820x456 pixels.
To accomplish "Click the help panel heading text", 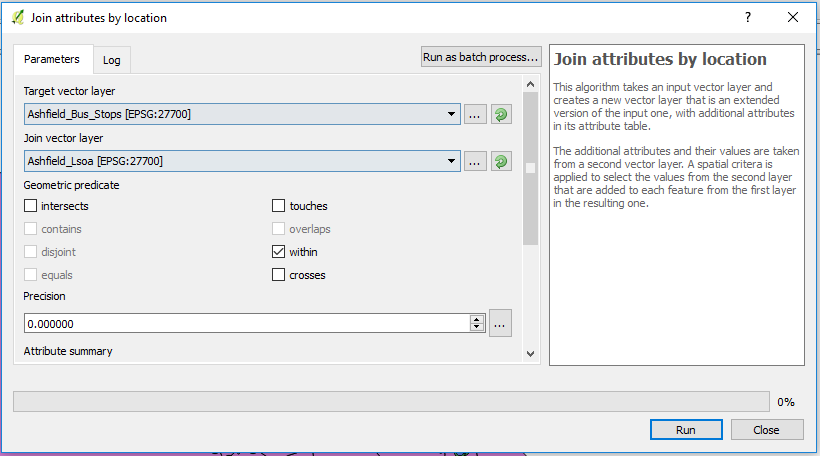I will (660, 59).
